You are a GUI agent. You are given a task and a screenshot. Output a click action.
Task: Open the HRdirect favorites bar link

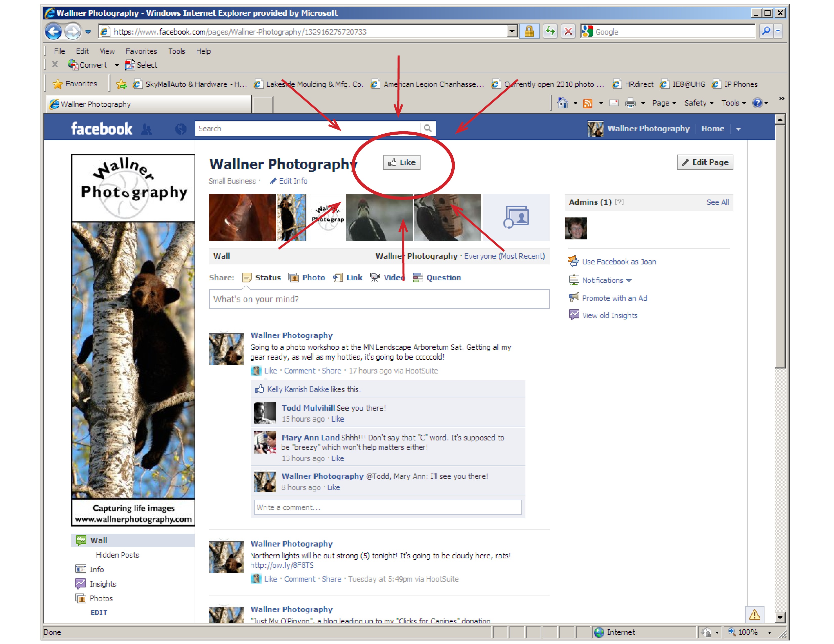click(634, 84)
